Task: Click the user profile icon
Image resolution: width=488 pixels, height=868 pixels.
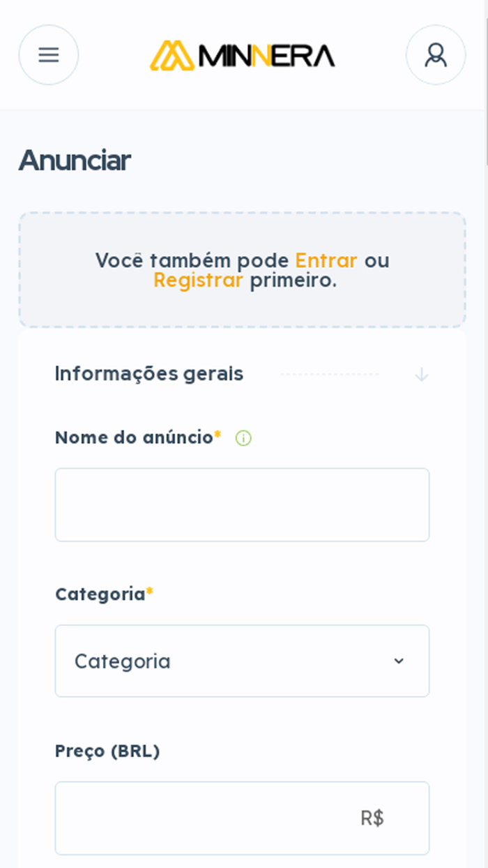Action: (x=436, y=54)
